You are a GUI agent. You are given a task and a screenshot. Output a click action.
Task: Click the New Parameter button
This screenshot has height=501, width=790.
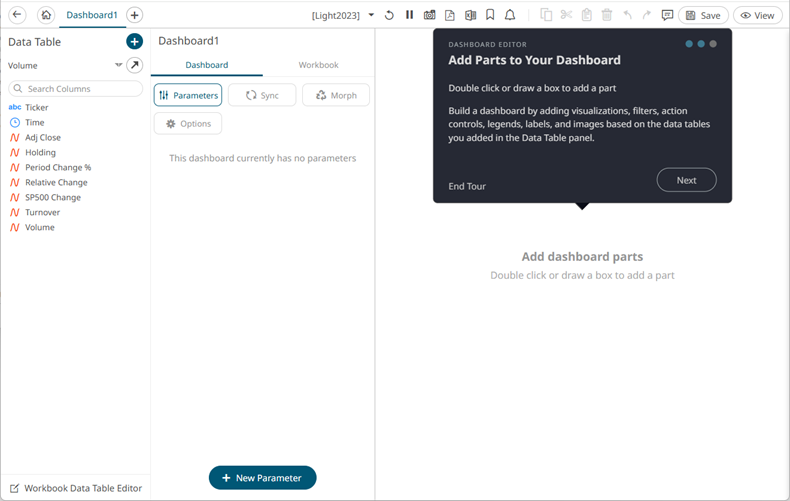click(262, 478)
